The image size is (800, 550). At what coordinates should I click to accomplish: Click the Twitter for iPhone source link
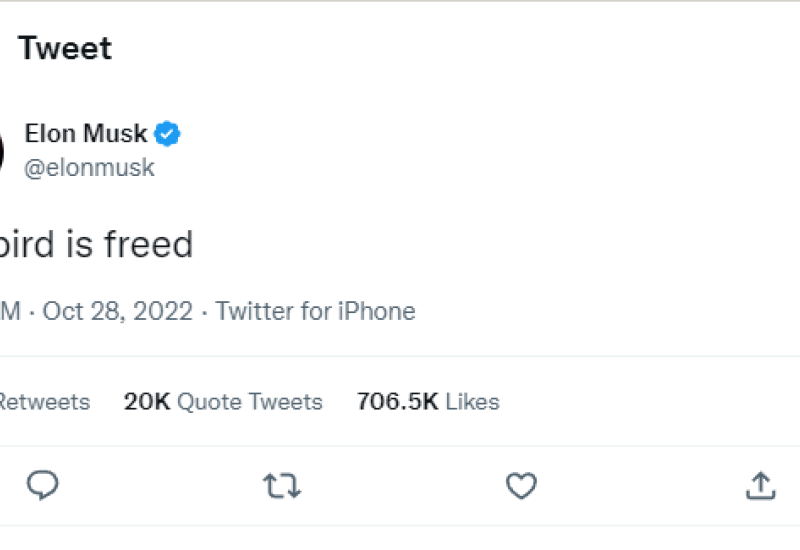(315, 311)
